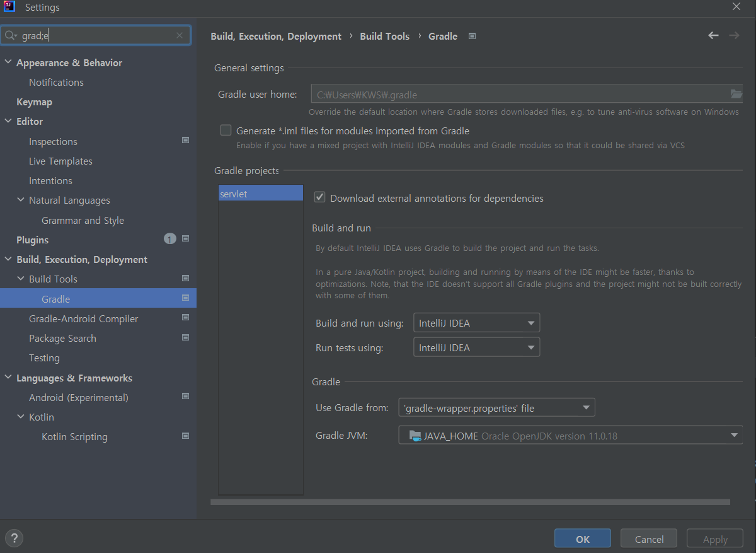Open Notifications settings
This screenshot has width=756, height=553.
pyautogui.click(x=56, y=82)
